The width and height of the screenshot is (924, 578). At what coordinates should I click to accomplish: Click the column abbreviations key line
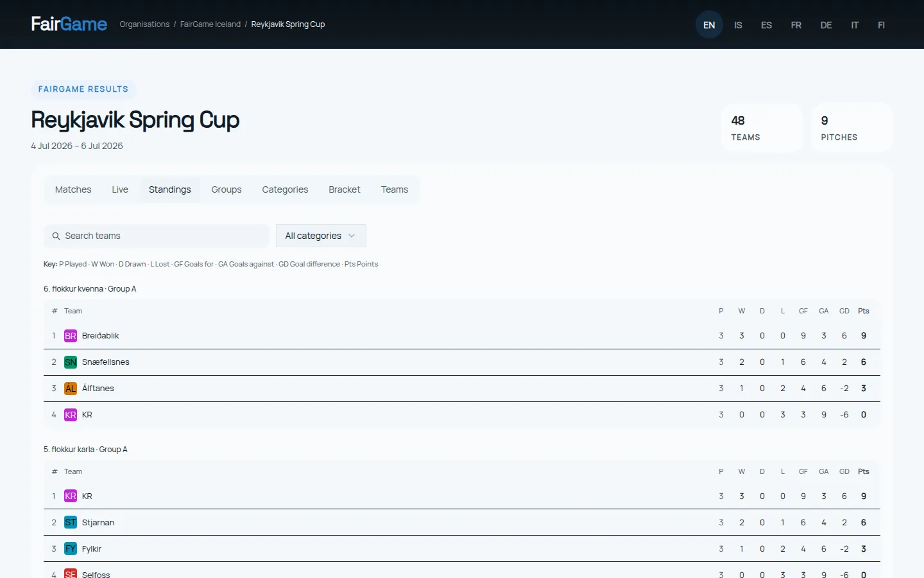(210, 264)
